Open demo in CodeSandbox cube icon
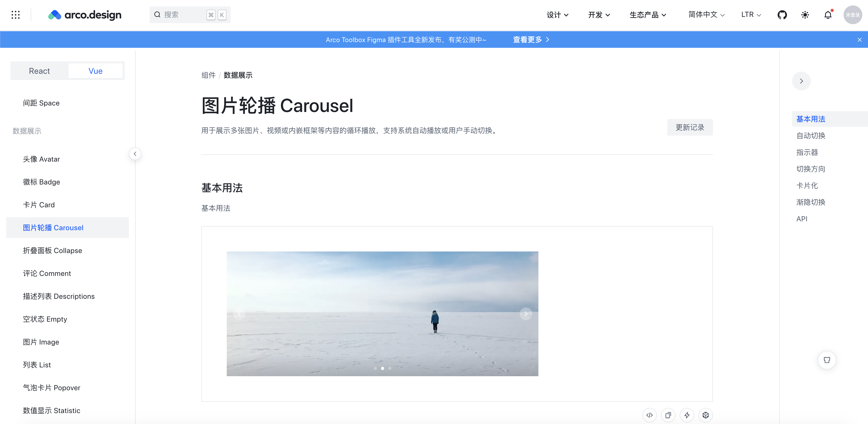Screen dimensions: 868x424 (x=706, y=415)
